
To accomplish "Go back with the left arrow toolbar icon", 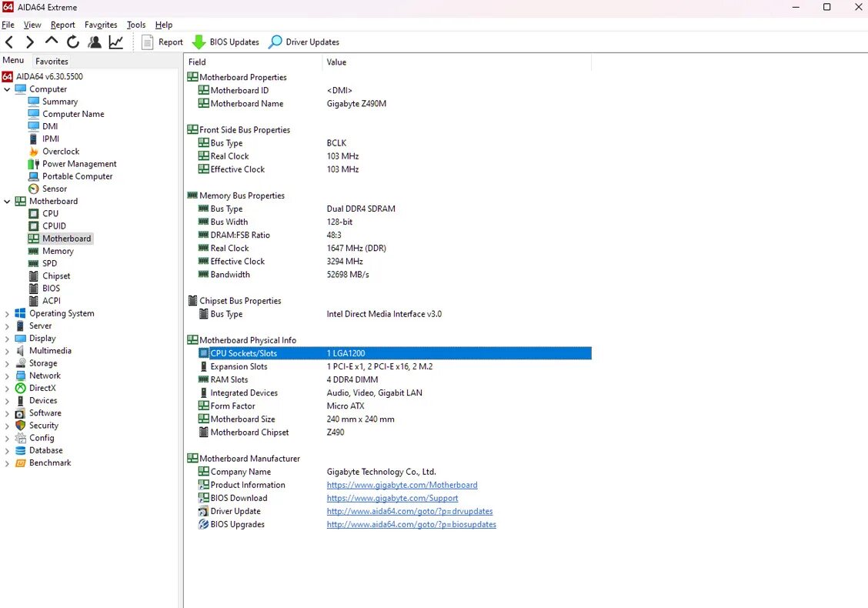I will 9,42.
